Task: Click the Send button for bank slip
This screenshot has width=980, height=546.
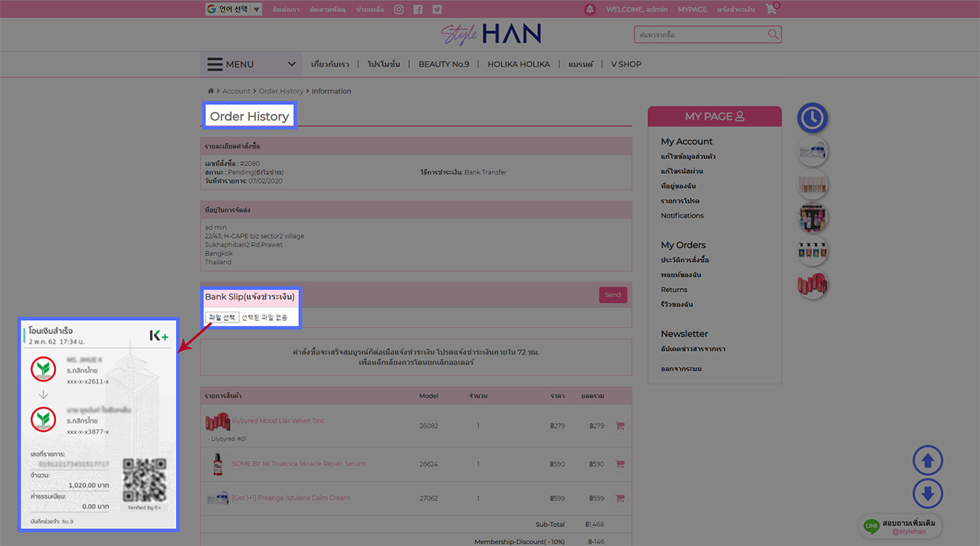Action: coord(613,295)
